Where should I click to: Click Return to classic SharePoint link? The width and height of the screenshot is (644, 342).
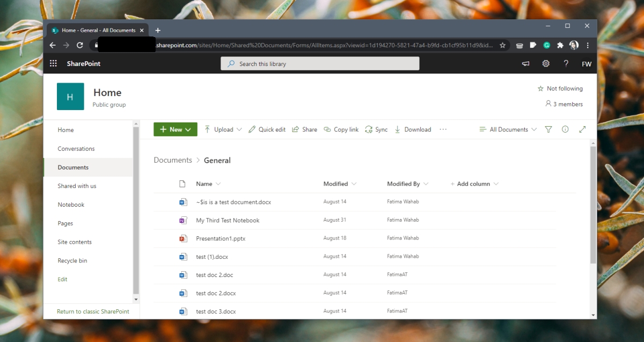tap(93, 311)
